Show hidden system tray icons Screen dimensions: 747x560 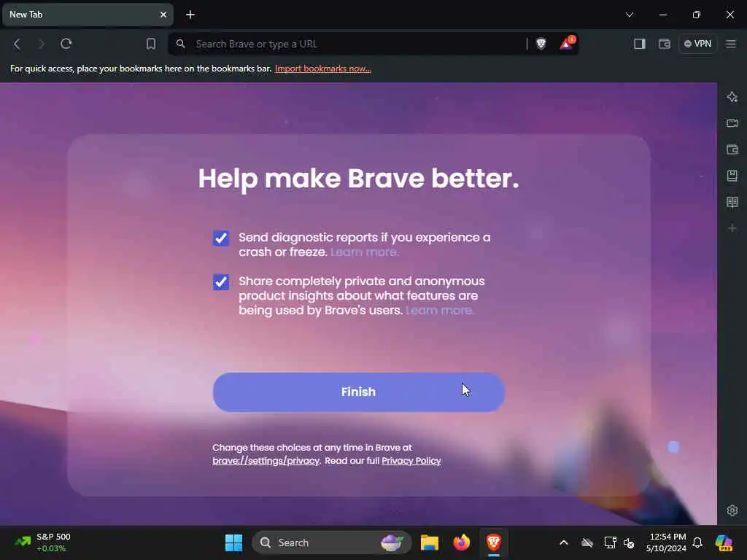(x=564, y=542)
